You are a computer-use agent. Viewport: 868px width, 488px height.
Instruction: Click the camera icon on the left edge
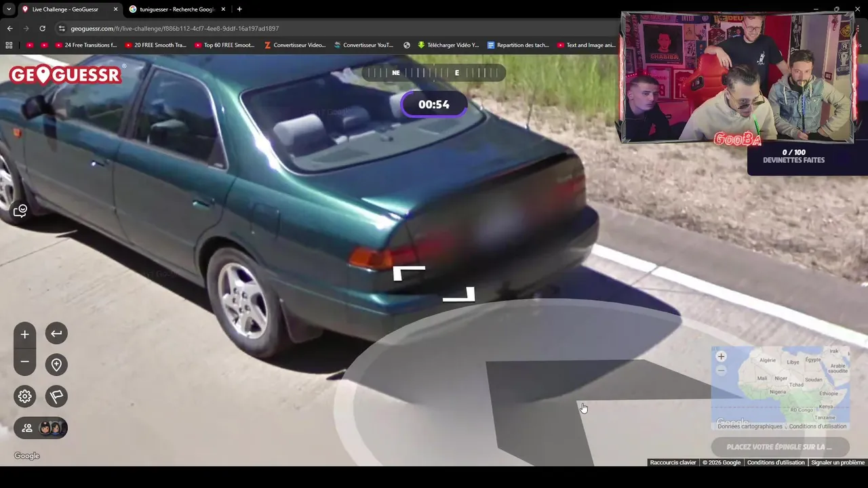[x=20, y=211]
